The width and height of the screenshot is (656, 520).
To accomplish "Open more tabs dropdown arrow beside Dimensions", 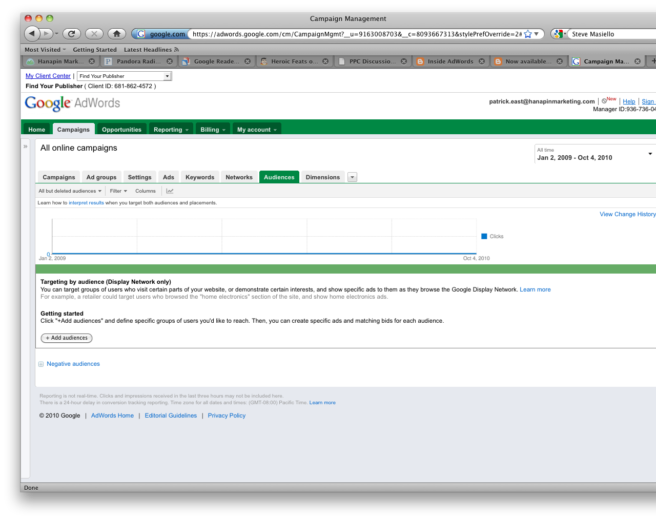I will tap(352, 177).
